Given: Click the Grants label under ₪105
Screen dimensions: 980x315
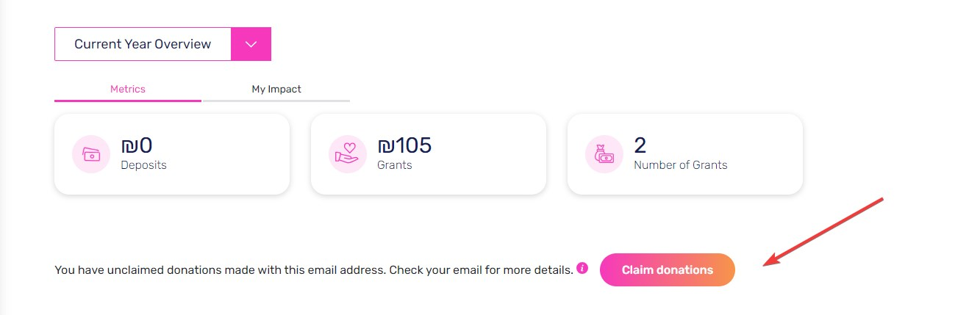Looking at the screenshot, I should click(395, 165).
